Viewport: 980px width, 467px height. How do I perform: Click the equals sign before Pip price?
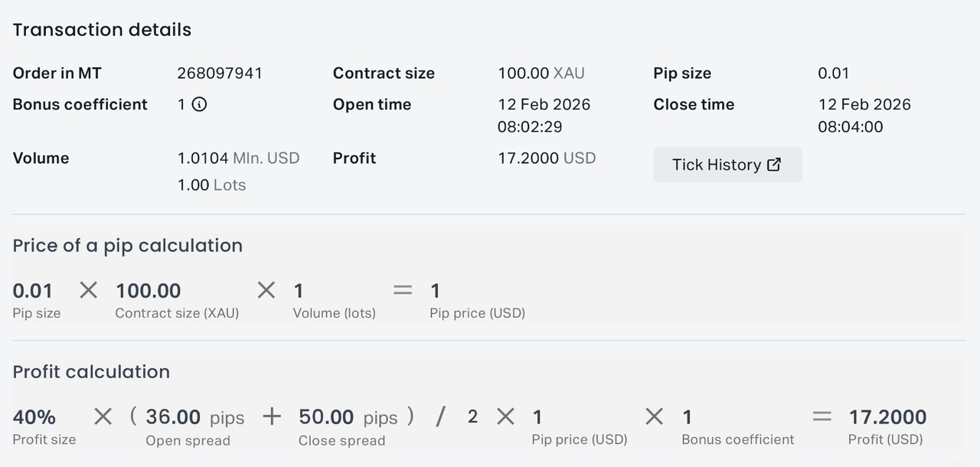click(403, 290)
